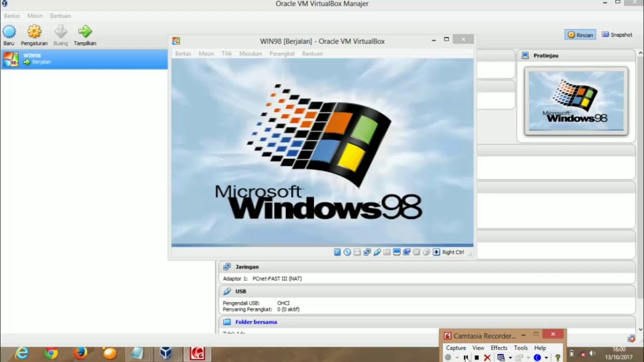Viewport: 644px width, 362px height.
Task: Click Folder bersama section heading
Action: pos(256,322)
